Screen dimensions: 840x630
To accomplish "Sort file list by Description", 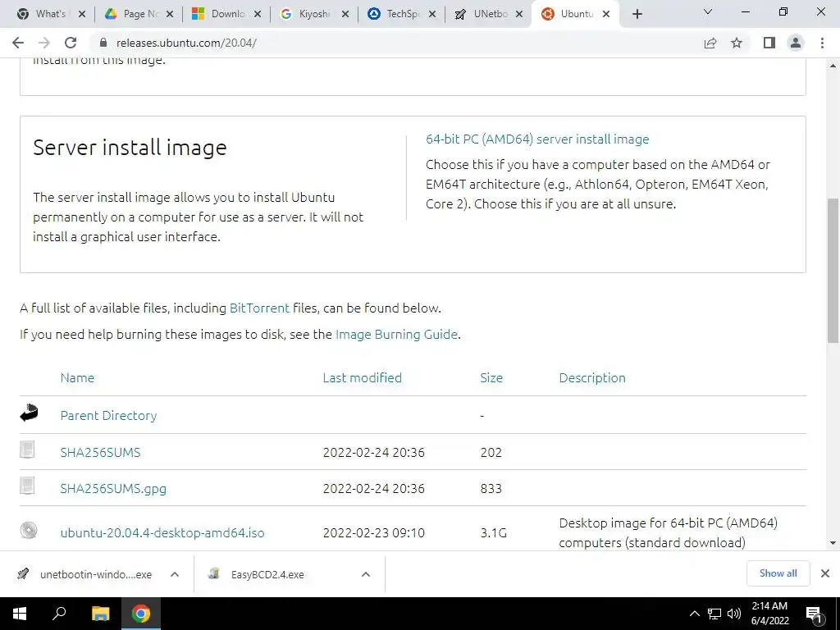I will pos(592,377).
